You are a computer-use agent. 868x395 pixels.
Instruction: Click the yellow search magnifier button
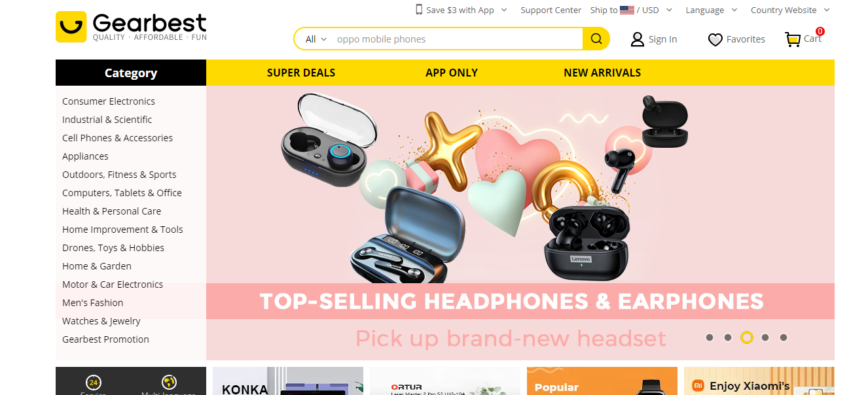click(596, 39)
